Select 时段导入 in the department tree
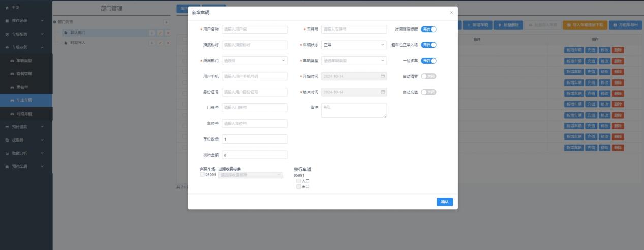Viewport: 644px width, 250px height. point(78,43)
